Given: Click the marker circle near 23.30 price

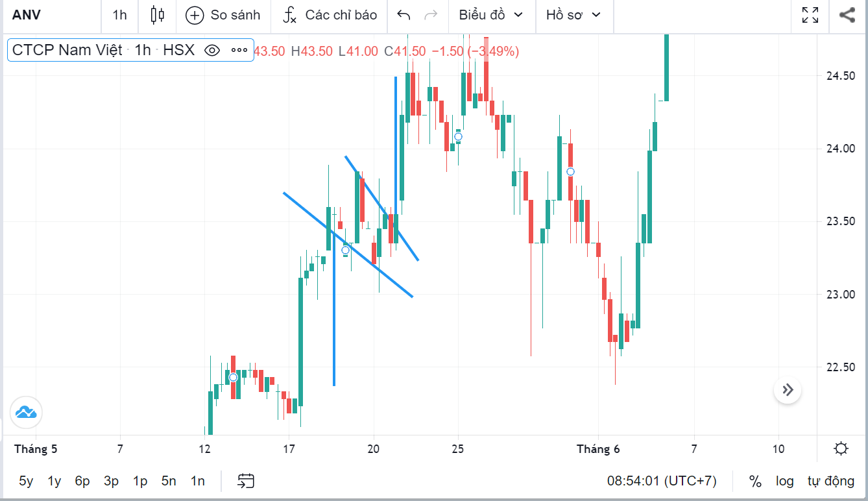Looking at the screenshot, I should (x=346, y=250).
